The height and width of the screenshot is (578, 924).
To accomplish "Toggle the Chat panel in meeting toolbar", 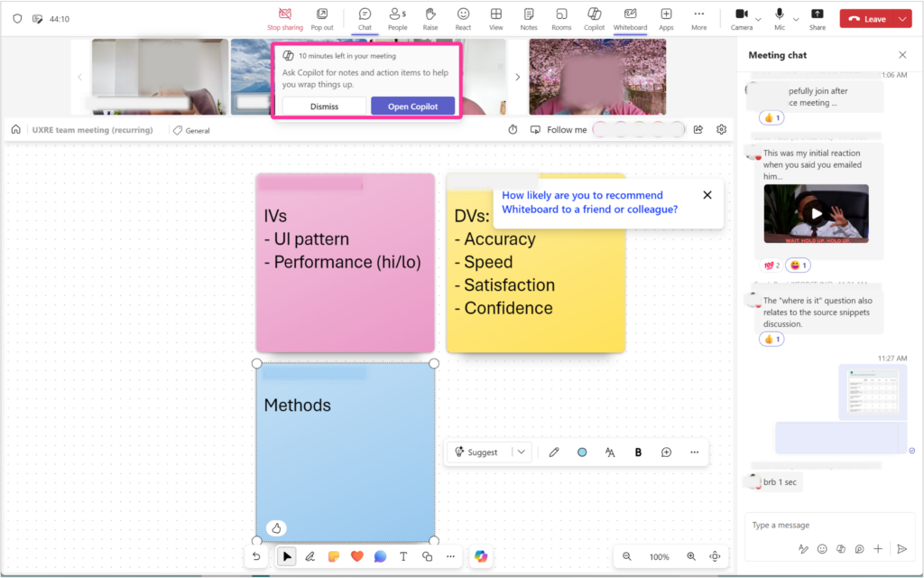I will click(365, 18).
